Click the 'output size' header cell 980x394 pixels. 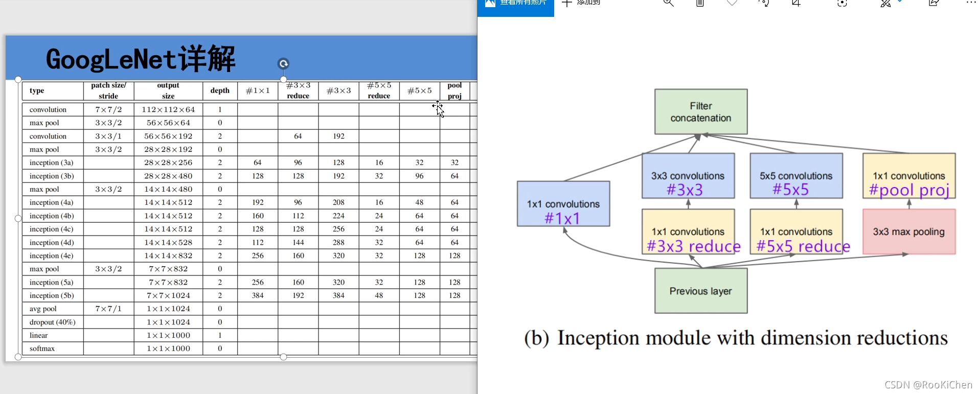168,90
